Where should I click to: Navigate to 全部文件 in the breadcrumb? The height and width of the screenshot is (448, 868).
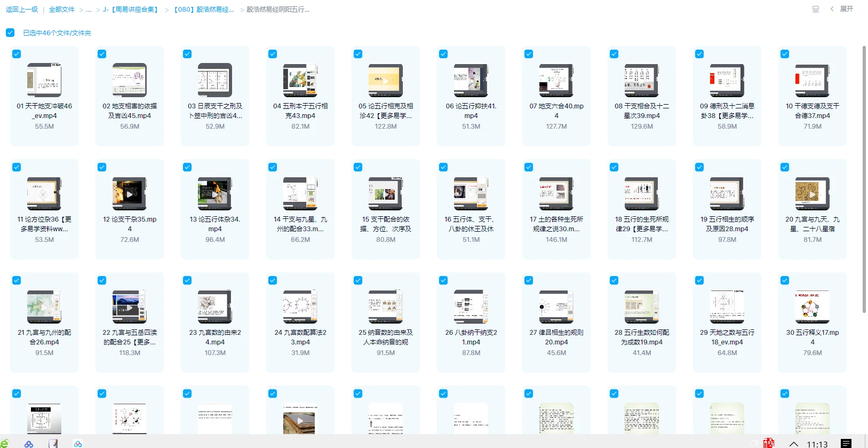62,10
